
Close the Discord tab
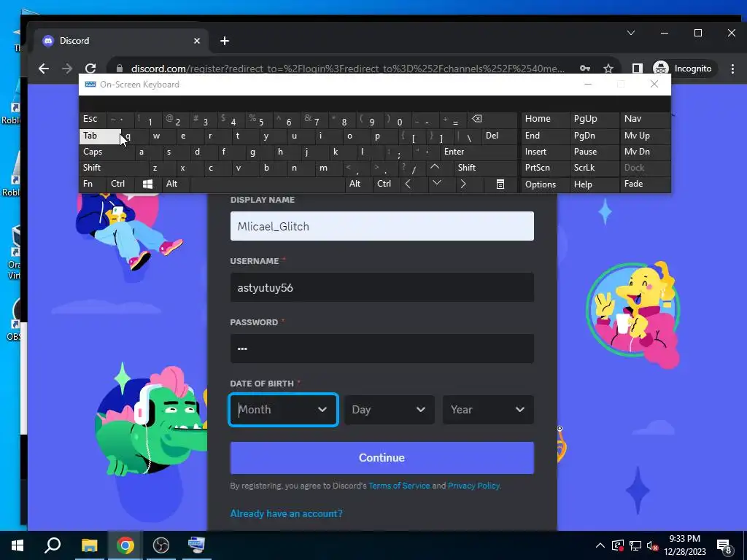tap(197, 41)
